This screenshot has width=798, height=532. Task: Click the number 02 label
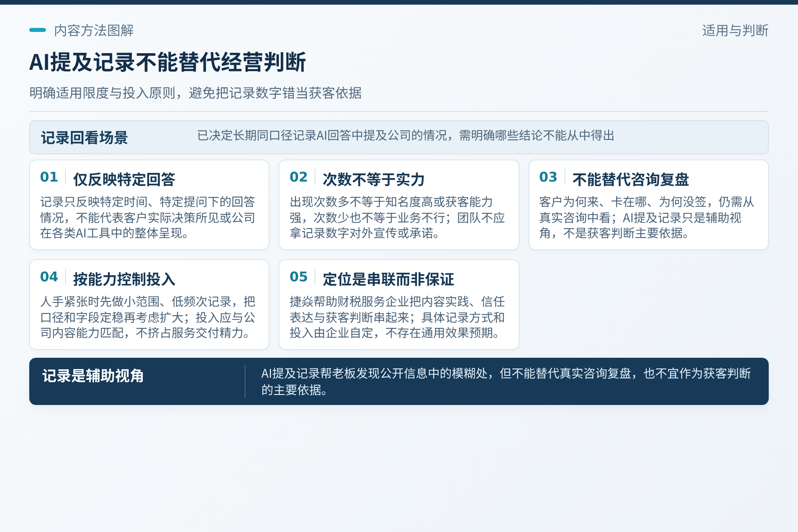(x=299, y=177)
